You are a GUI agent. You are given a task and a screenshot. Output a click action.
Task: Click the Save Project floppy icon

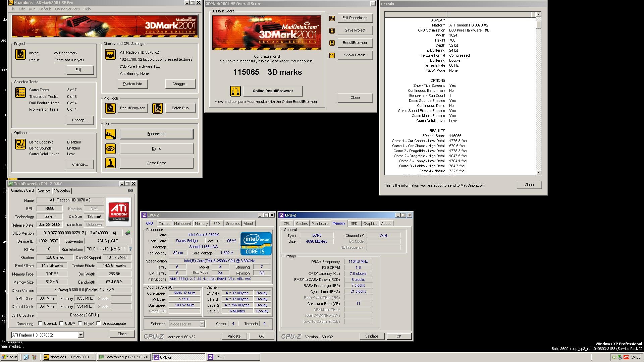pyautogui.click(x=332, y=31)
